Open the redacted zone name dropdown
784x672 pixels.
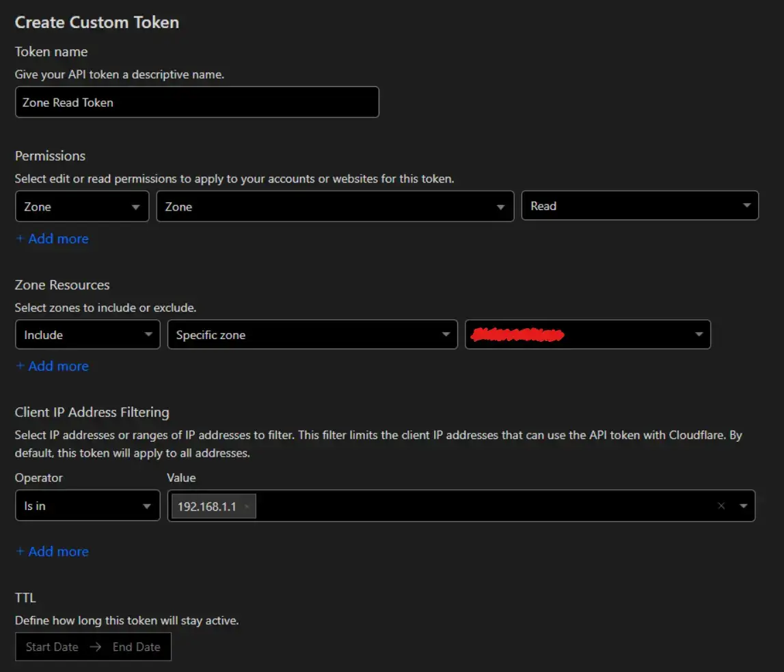[588, 334]
